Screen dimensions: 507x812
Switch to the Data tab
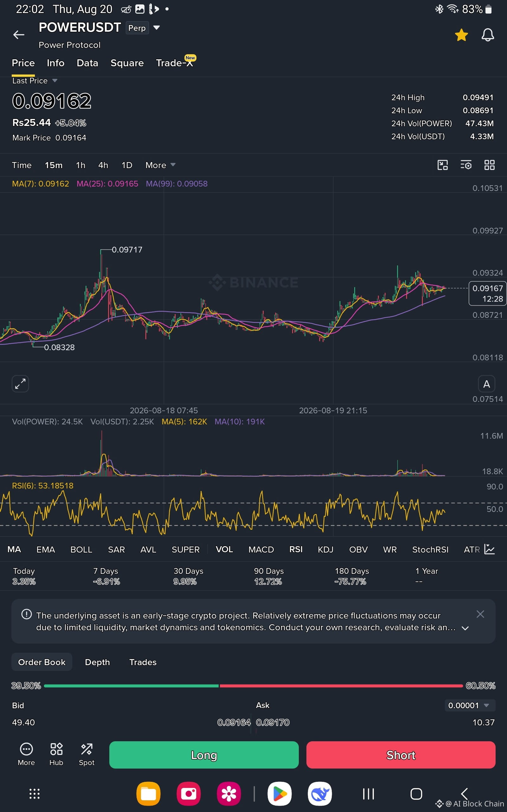[87, 63]
